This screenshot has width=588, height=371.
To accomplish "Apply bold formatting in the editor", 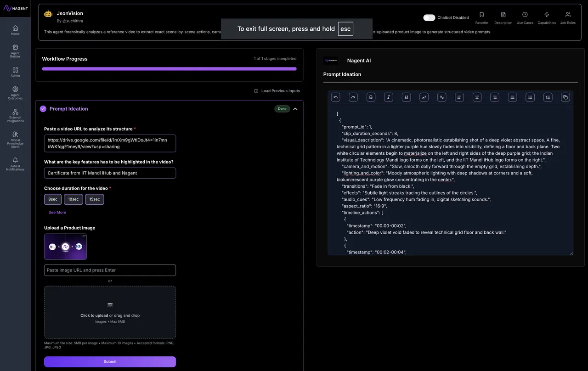I will (371, 97).
